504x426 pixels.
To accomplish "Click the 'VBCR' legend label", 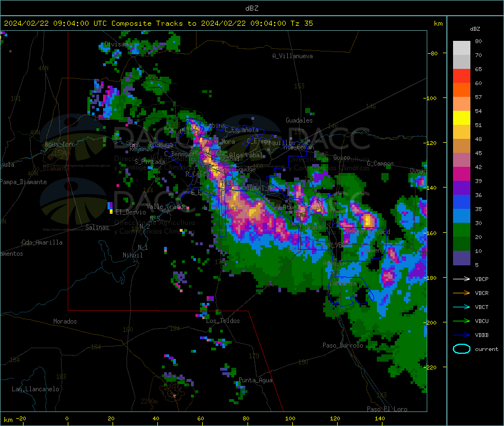I will click(482, 293).
